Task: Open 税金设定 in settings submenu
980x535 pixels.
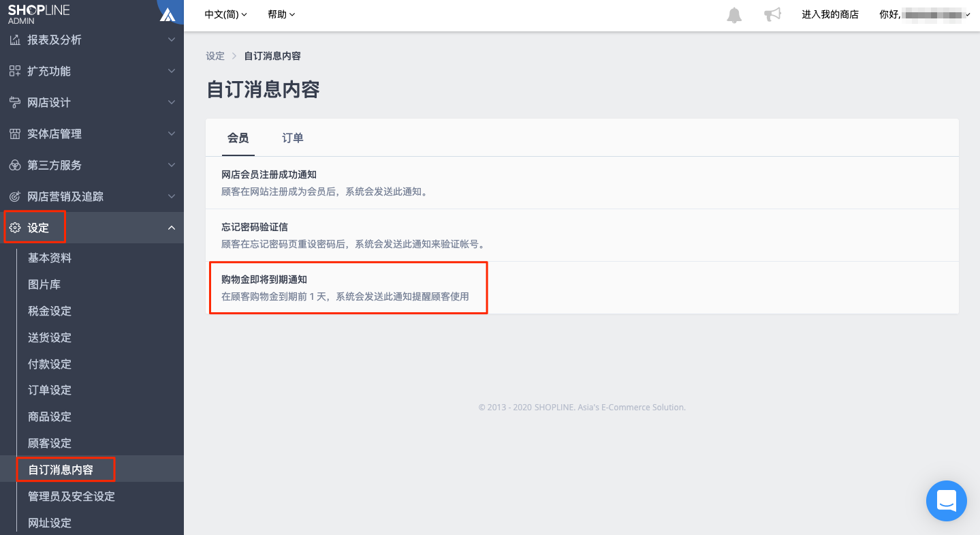Action: [50, 311]
